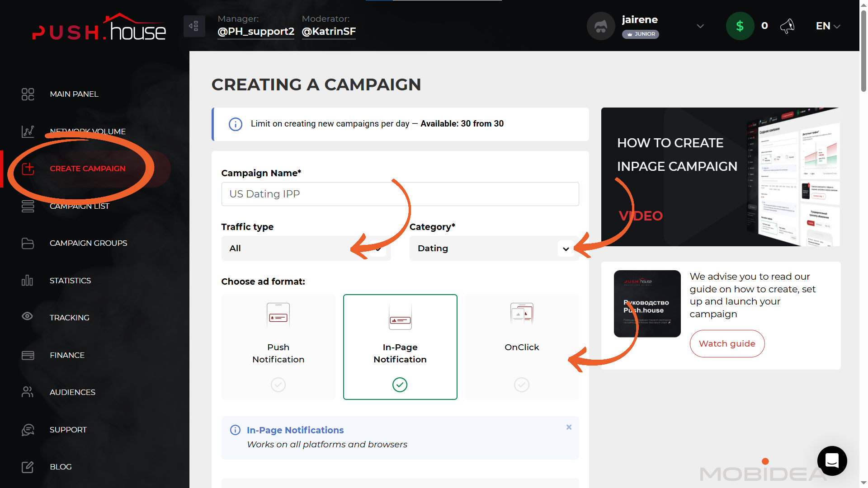This screenshot has height=488, width=868.
Task: Click the Watch guide button
Action: click(727, 343)
